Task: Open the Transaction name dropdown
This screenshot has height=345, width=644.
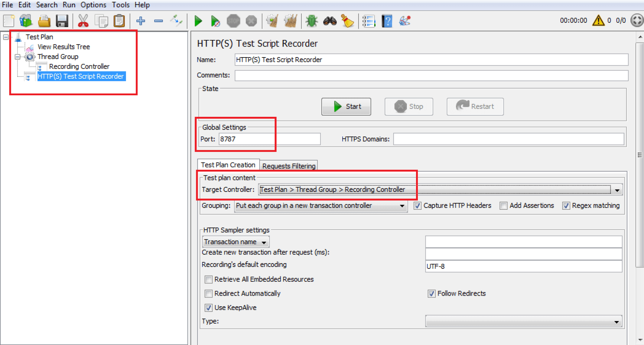Action: (x=236, y=242)
